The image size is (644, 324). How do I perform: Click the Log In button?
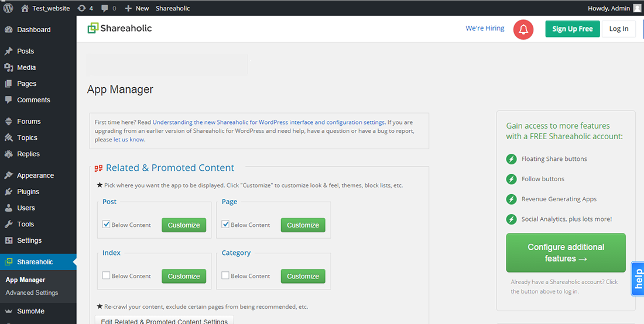point(619,29)
